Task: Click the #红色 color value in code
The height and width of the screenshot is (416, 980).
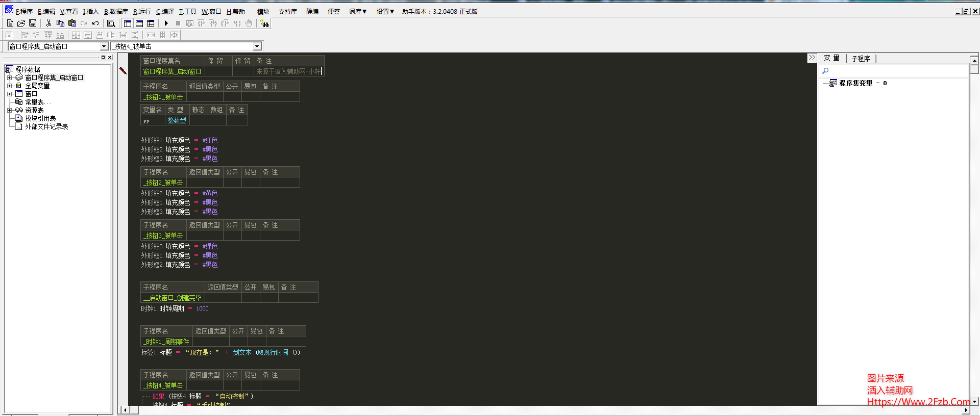Action: pyautogui.click(x=210, y=140)
